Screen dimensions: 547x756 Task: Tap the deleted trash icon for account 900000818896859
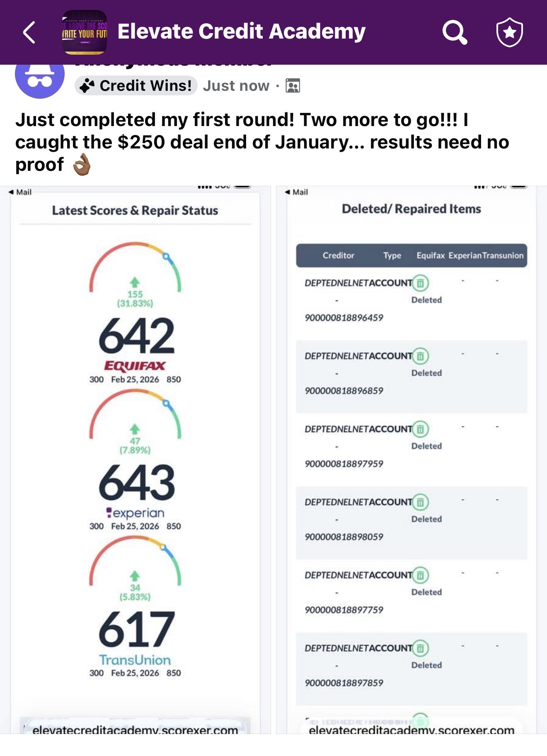(420, 356)
